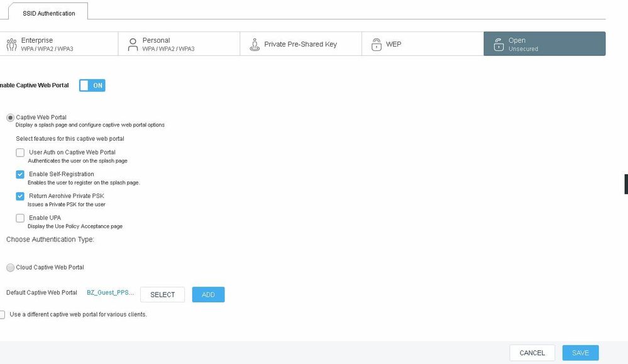The image size is (628, 364).
Task: Enable the UPA checkbox
Action: 20,218
